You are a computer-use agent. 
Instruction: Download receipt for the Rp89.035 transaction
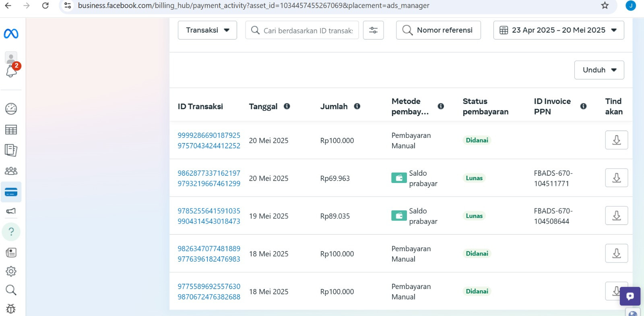point(616,216)
